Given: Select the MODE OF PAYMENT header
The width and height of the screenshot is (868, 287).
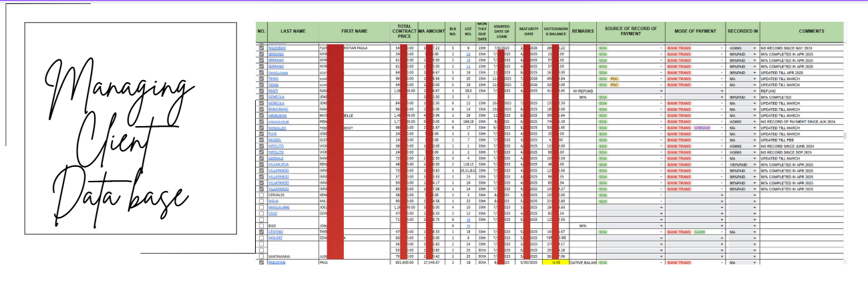Looking at the screenshot, I should click(696, 31).
